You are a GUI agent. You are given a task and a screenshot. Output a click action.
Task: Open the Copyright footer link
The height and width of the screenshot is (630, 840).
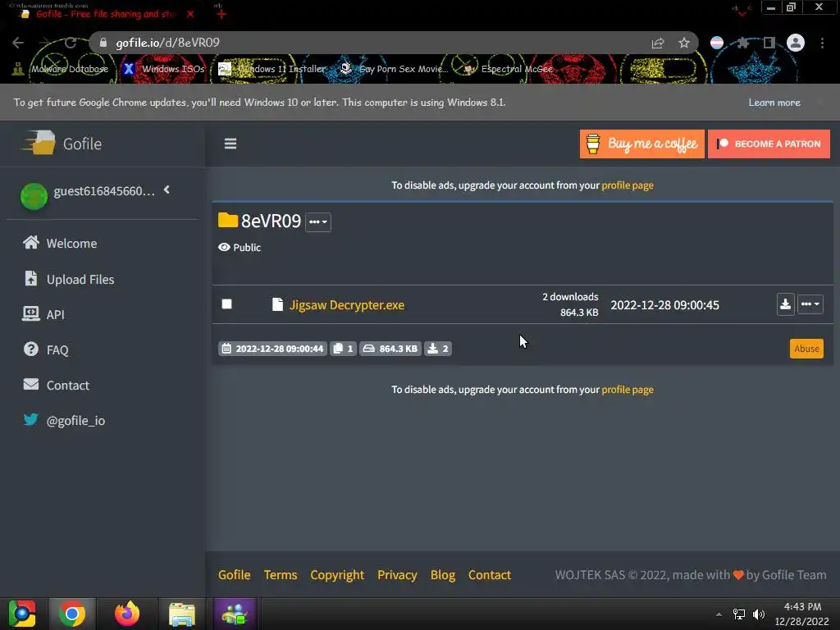click(x=337, y=575)
